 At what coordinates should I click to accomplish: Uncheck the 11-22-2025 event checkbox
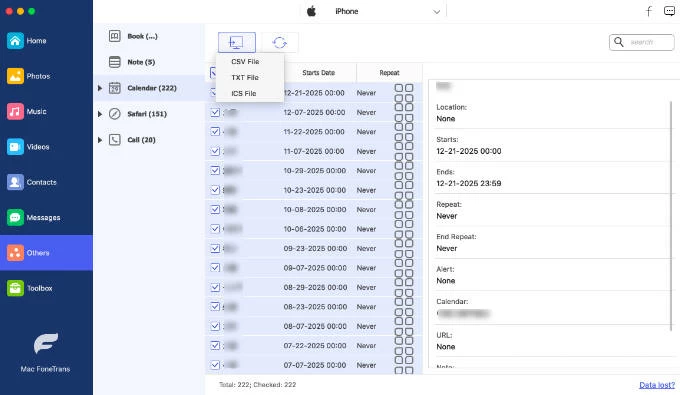(215, 131)
